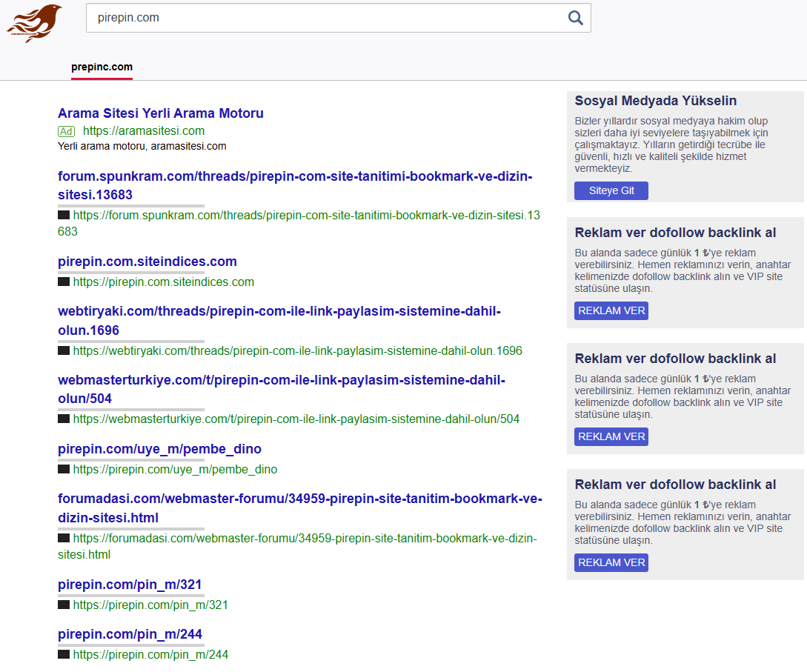This screenshot has height=672, width=807.
Task: Click the favicon beside the forumadasi.com URL
Action: point(64,538)
